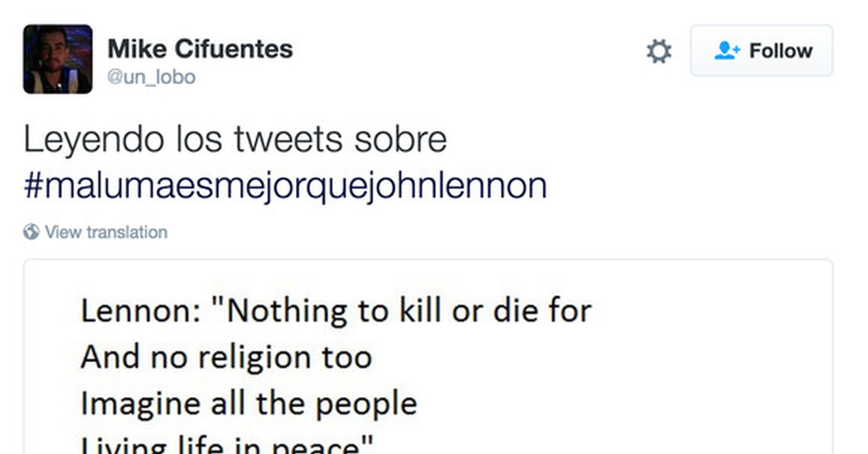Click the word "Lennon:" in the image
The height and width of the screenshot is (454, 868).
pos(141,311)
